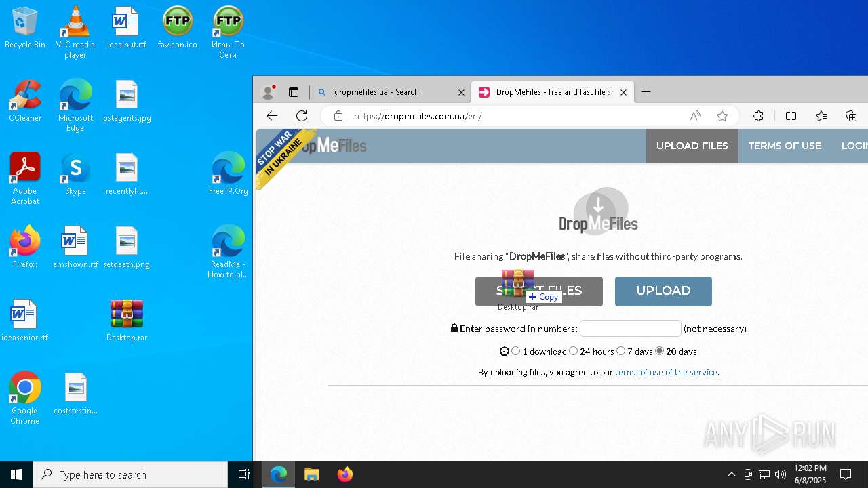
Task: Select coststestin... image file
Action: [75, 394]
